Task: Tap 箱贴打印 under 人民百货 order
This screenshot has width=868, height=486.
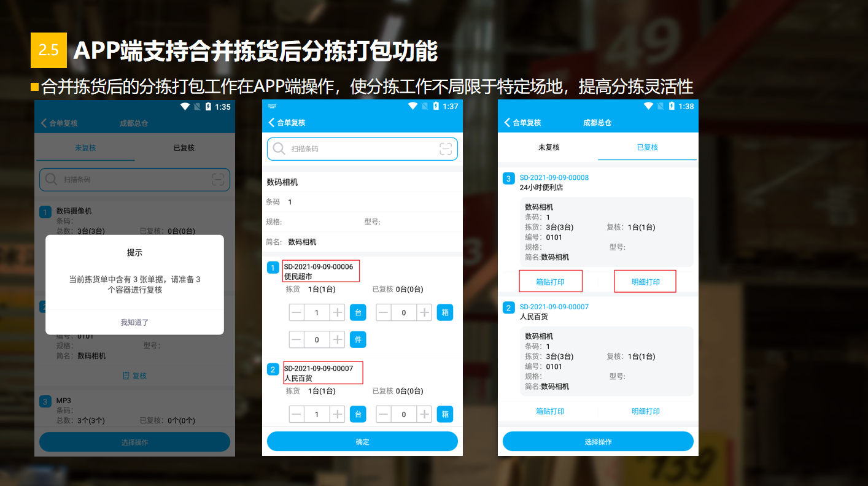Action: click(551, 410)
